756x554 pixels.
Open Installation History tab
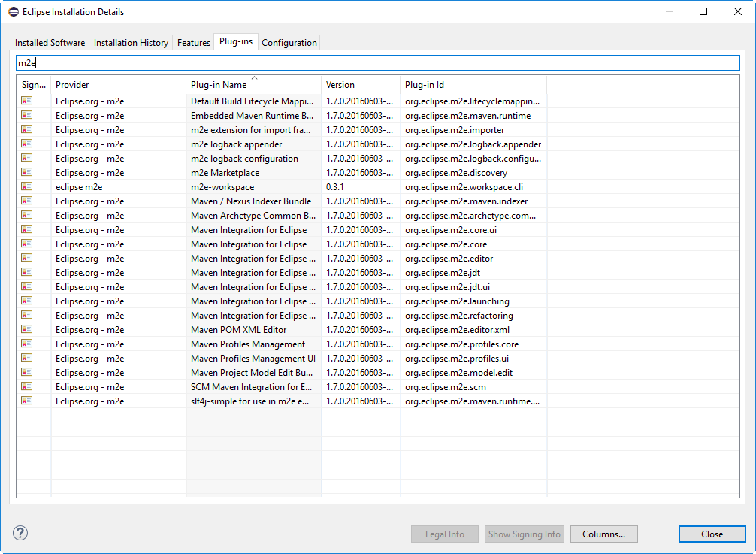131,42
